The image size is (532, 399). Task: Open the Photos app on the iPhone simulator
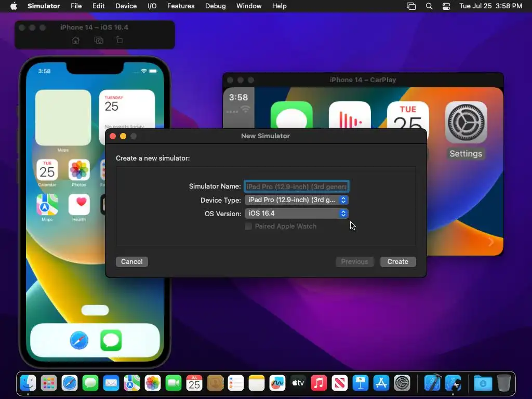coord(79,170)
